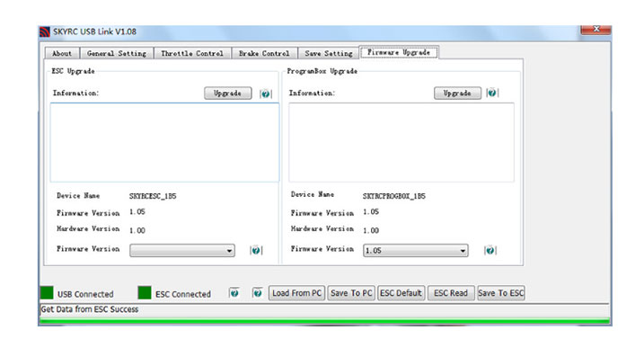Click device name SKYRCESC_1B5

tap(153, 196)
